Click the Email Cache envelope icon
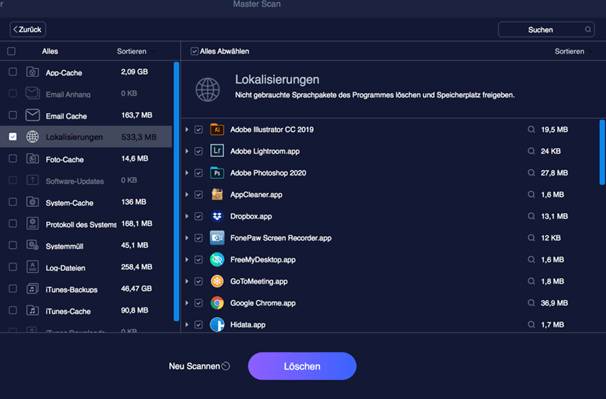The image size is (606, 399). pos(32,115)
